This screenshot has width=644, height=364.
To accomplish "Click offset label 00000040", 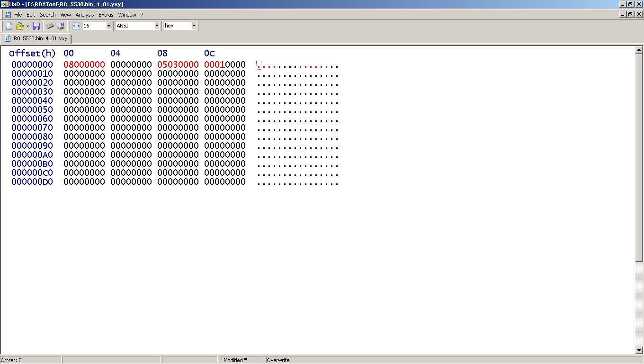I will click(32, 100).
